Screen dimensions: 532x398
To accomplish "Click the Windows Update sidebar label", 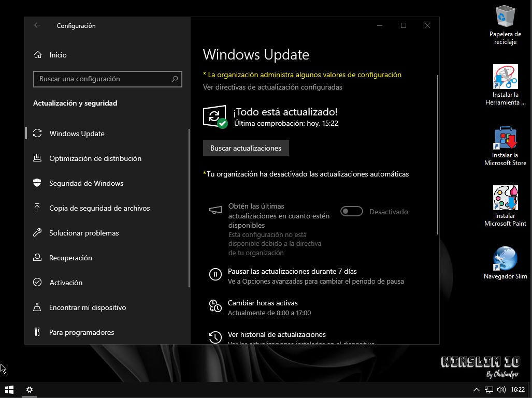I will click(x=77, y=134).
